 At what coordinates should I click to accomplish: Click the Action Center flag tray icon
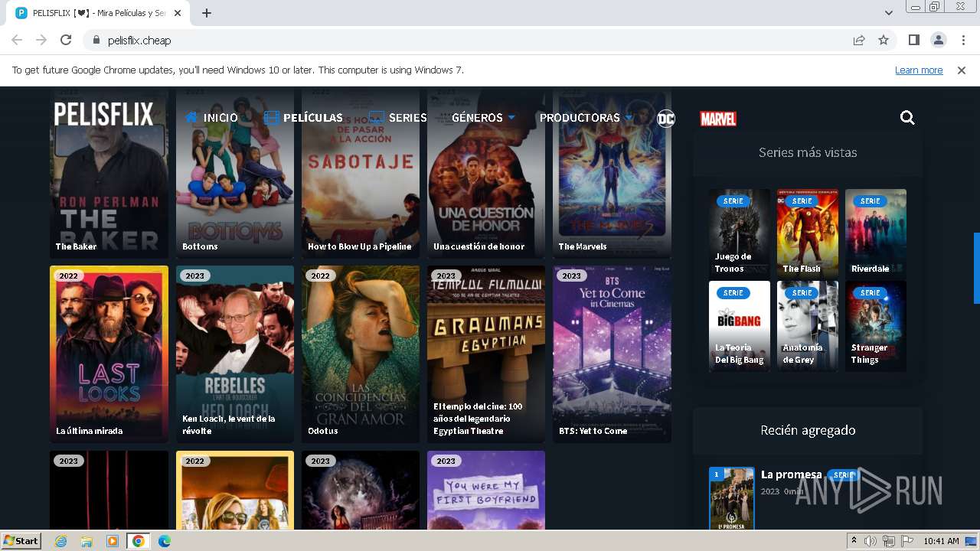pos(907,541)
